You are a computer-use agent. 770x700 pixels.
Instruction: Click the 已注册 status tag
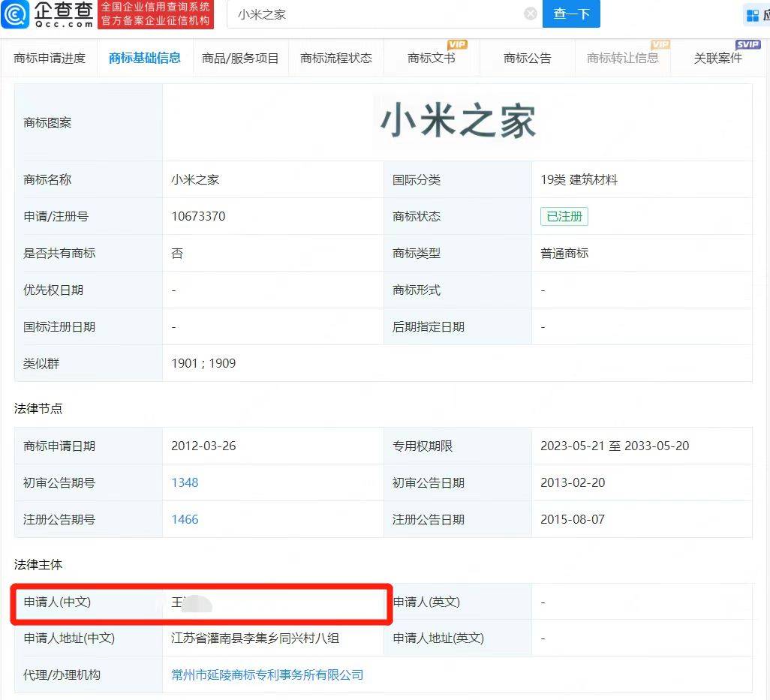click(564, 217)
